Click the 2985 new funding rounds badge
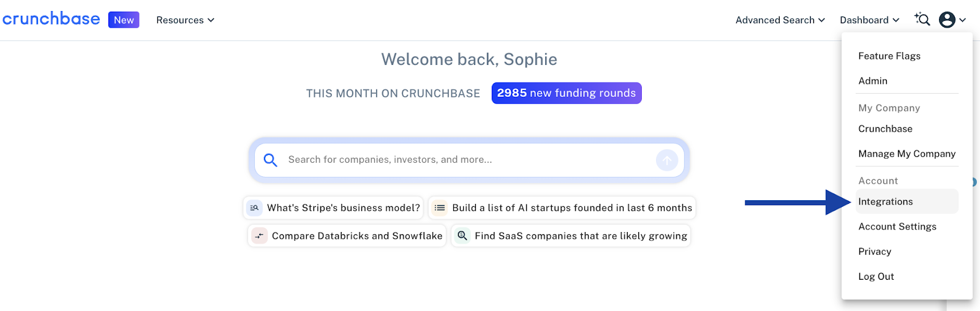The height and width of the screenshot is (311, 980). click(x=567, y=93)
